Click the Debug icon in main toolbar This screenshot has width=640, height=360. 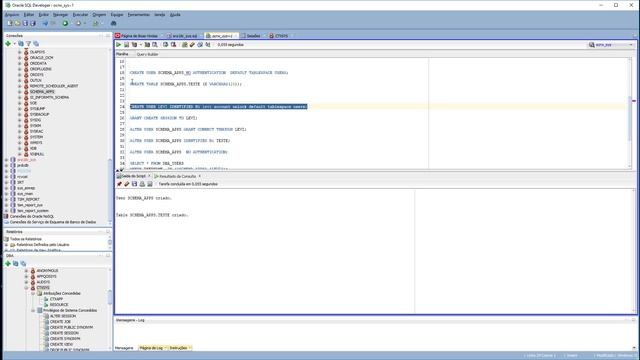[x=78, y=24]
